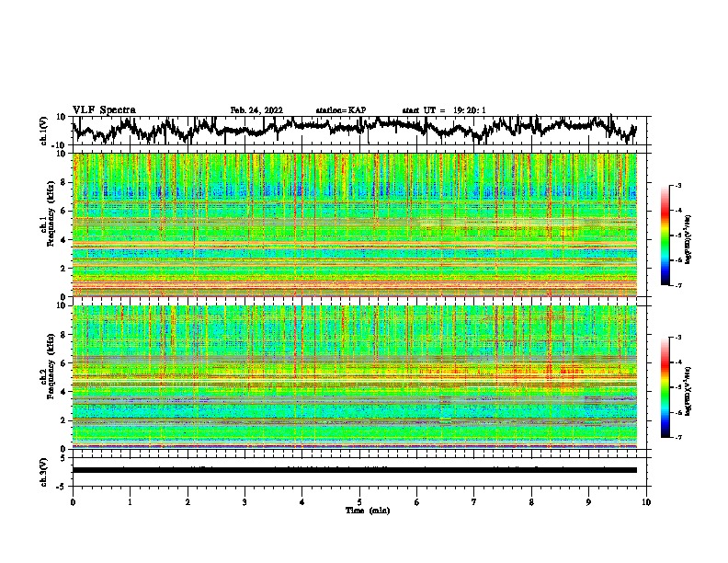Click tick label '1' on Time axis

click(x=131, y=502)
